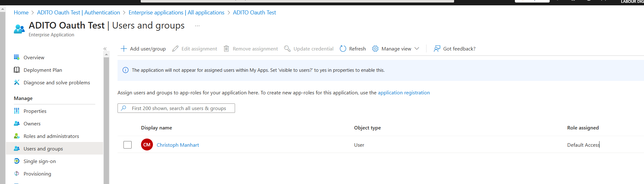
Task: Collapse the sidebar with double chevron
Action: pyautogui.click(x=105, y=49)
